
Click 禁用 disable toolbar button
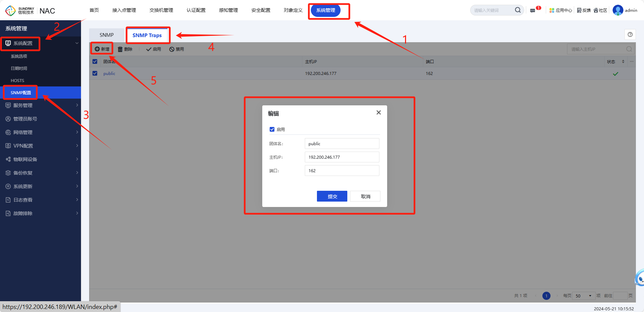coord(177,49)
